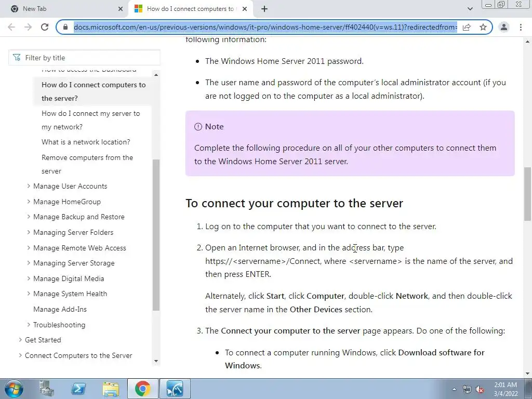The height and width of the screenshot is (399, 532).
Task: Click the address bar URL
Action: pyautogui.click(x=265, y=27)
